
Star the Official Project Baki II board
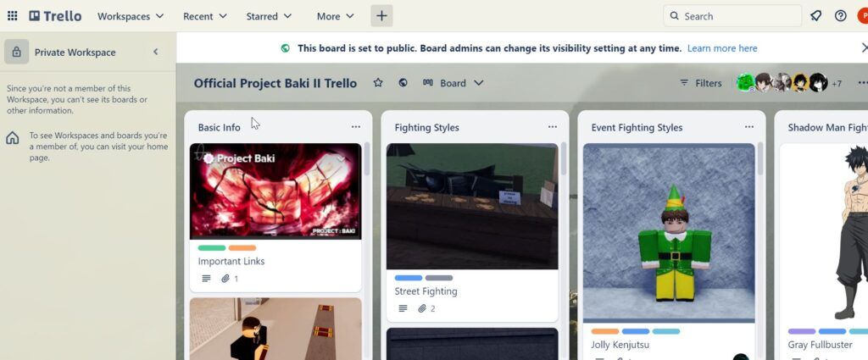click(377, 82)
